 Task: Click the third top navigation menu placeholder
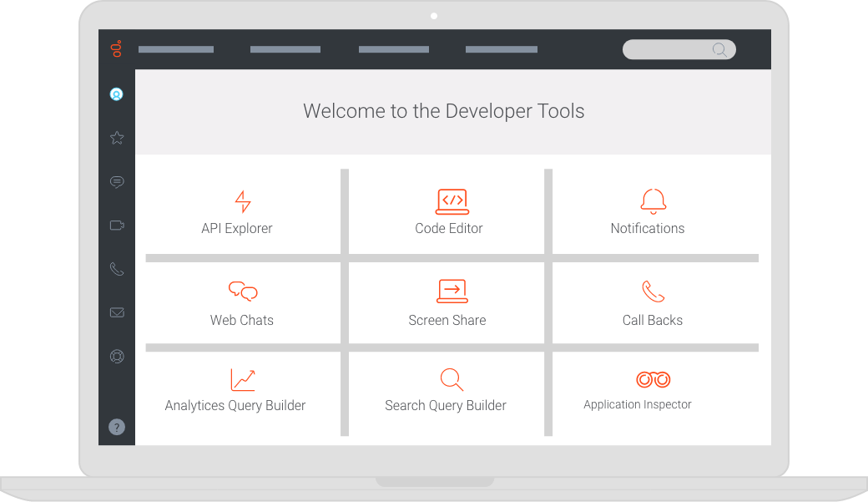pyautogui.click(x=394, y=49)
